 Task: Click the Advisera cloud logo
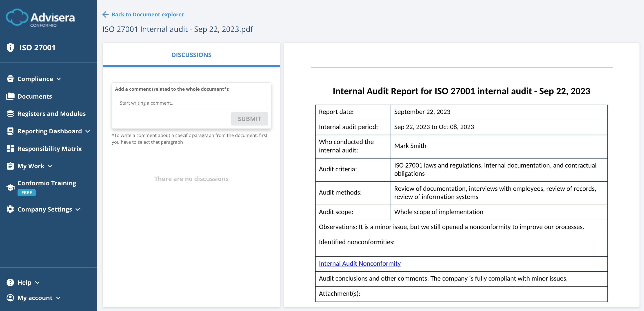[17, 17]
